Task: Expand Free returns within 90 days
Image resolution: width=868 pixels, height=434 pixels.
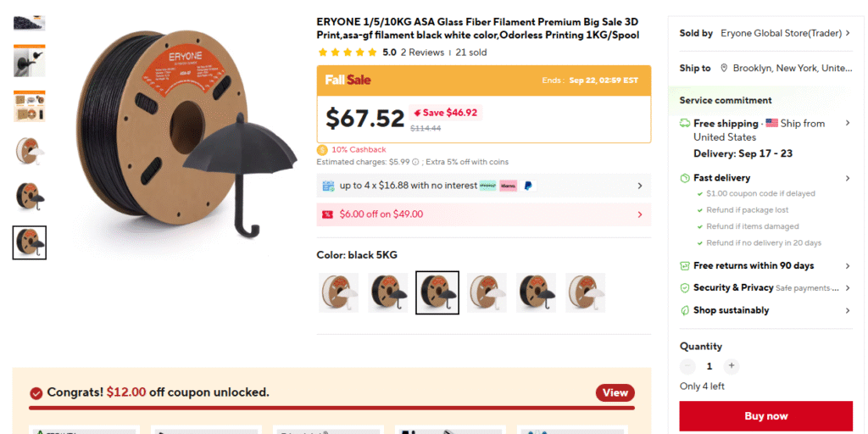Action: (x=848, y=266)
